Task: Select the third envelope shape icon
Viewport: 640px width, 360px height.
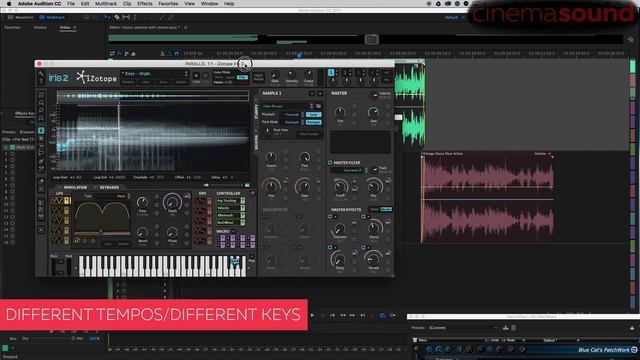Action: point(200,221)
